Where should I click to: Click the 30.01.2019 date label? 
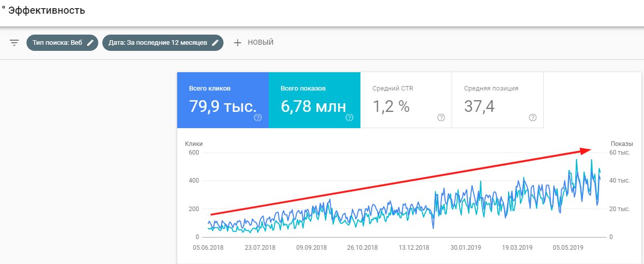(465, 248)
